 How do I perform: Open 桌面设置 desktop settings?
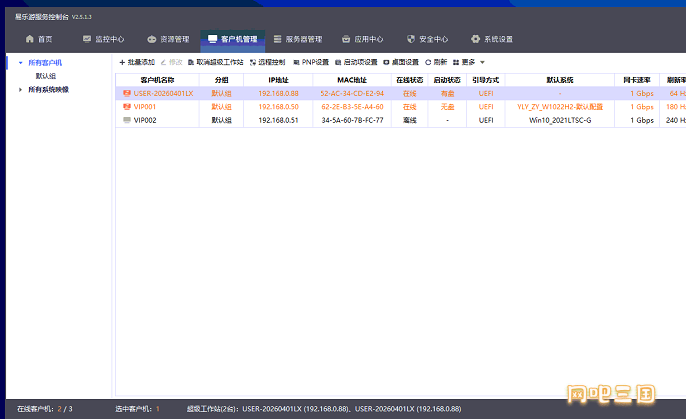click(x=400, y=62)
